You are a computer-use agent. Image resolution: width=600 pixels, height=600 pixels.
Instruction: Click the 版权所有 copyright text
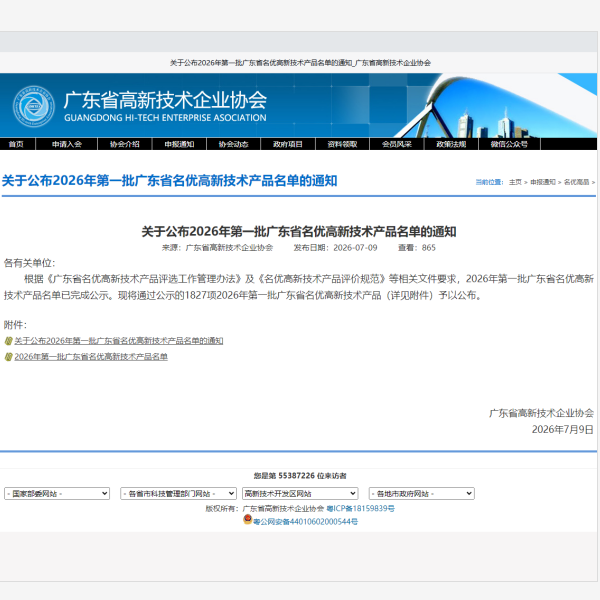click(265, 509)
